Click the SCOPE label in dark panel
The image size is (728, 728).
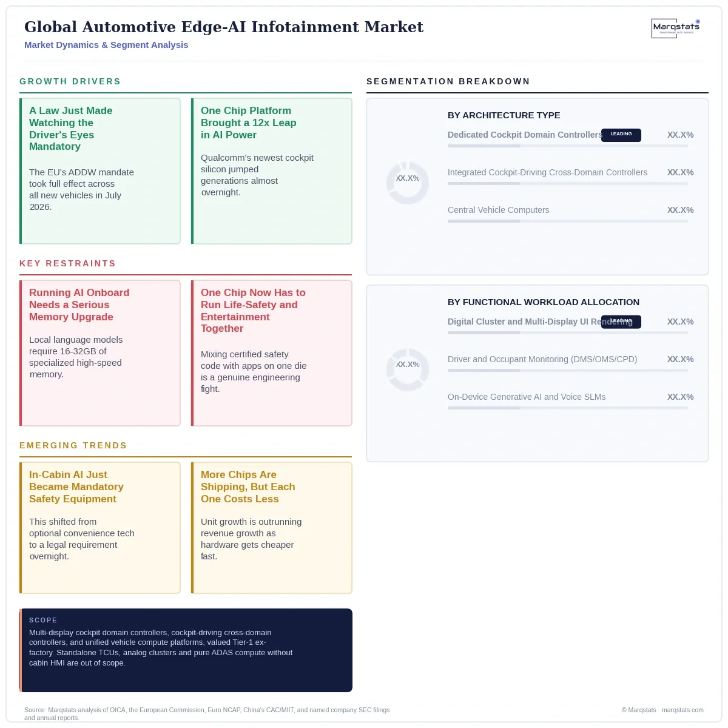tap(43, 620)
